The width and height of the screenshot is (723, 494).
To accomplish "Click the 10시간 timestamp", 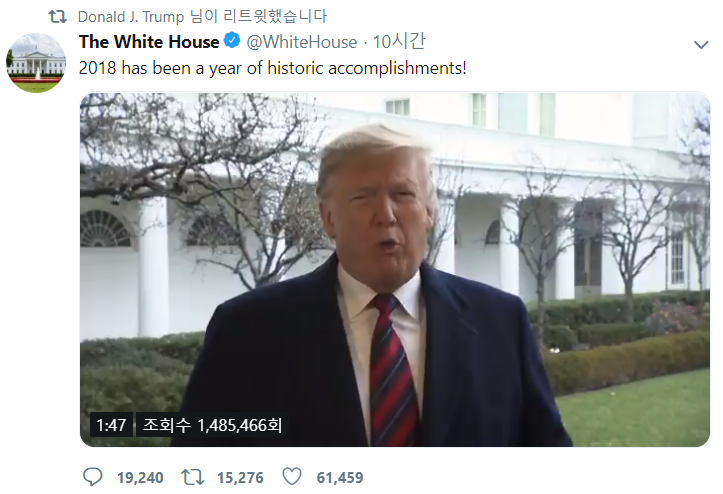I will pos(399,42).
